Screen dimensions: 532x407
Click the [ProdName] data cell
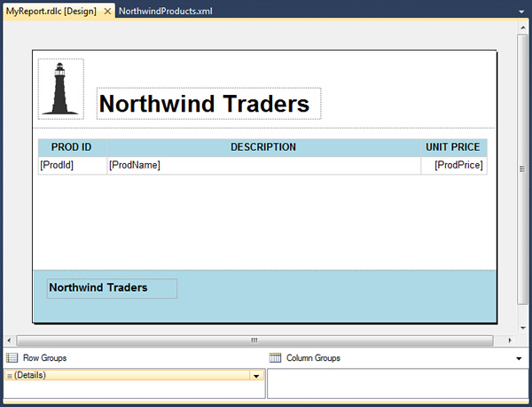coord(263,166)
